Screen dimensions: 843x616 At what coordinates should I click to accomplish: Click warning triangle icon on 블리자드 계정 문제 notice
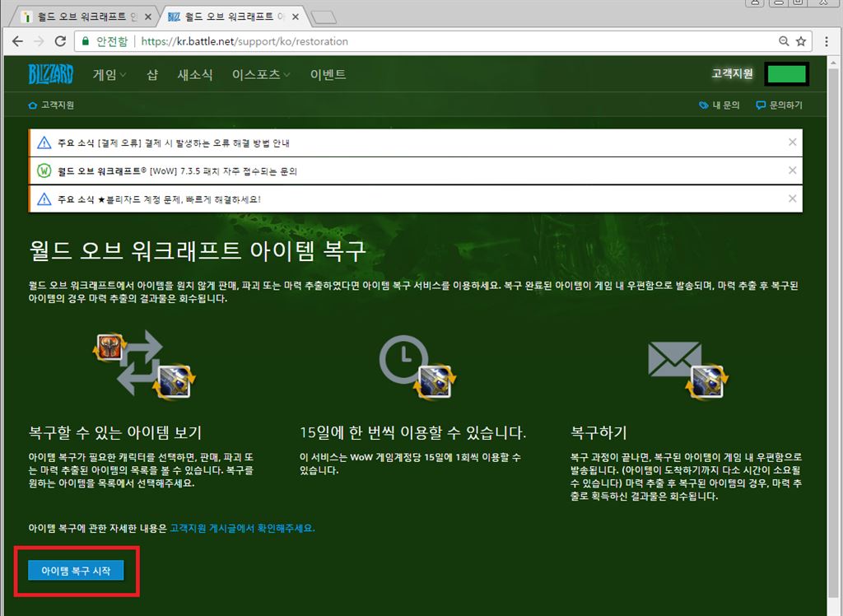44,199
